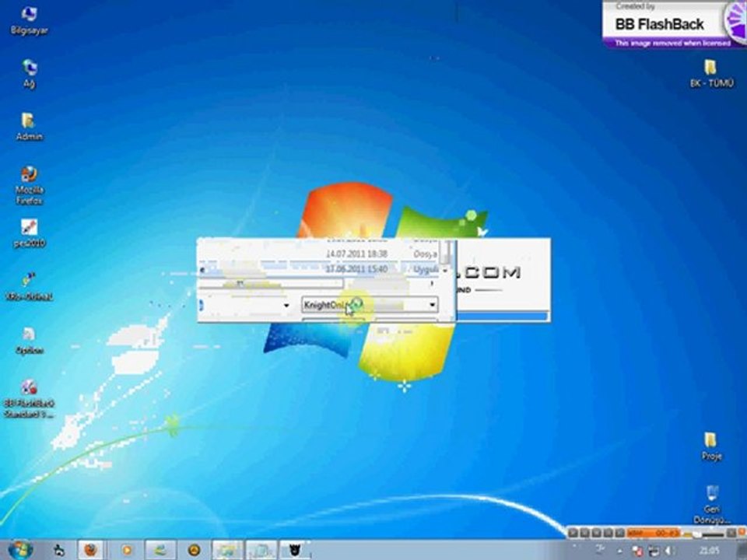Open the Bilgisayar desktop icon
Image resolution: width=747 pixels, height=560 pixels.
[x=29, y=21]
